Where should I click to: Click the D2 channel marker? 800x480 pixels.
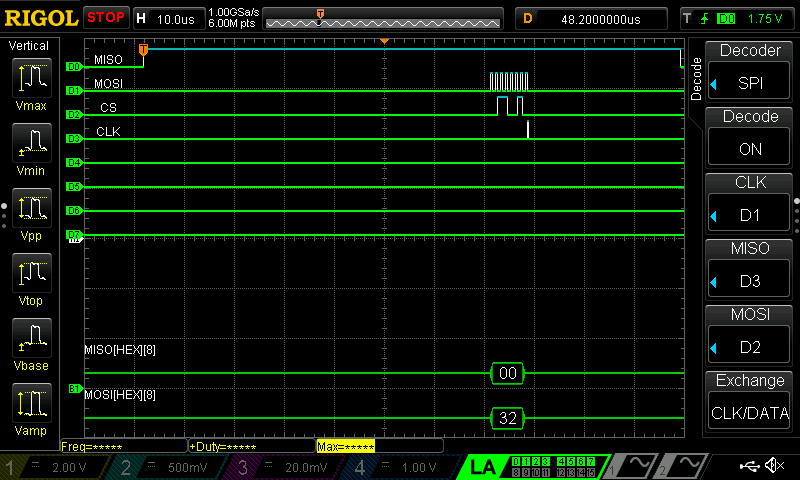tap(74, 114)
